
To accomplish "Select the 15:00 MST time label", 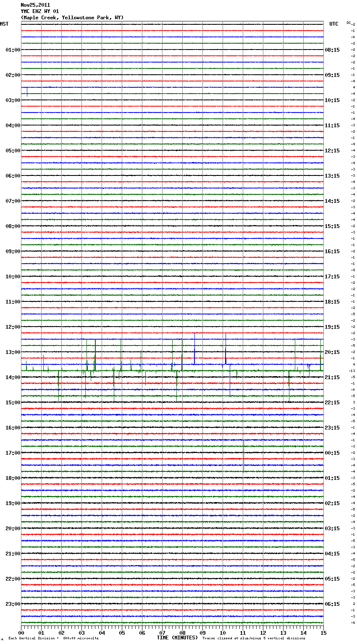I will 13,403.
